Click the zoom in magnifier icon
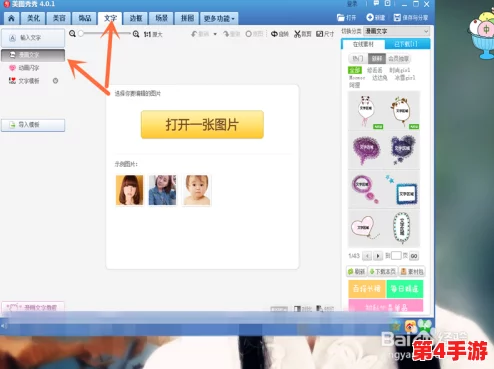 pos(136,34)
